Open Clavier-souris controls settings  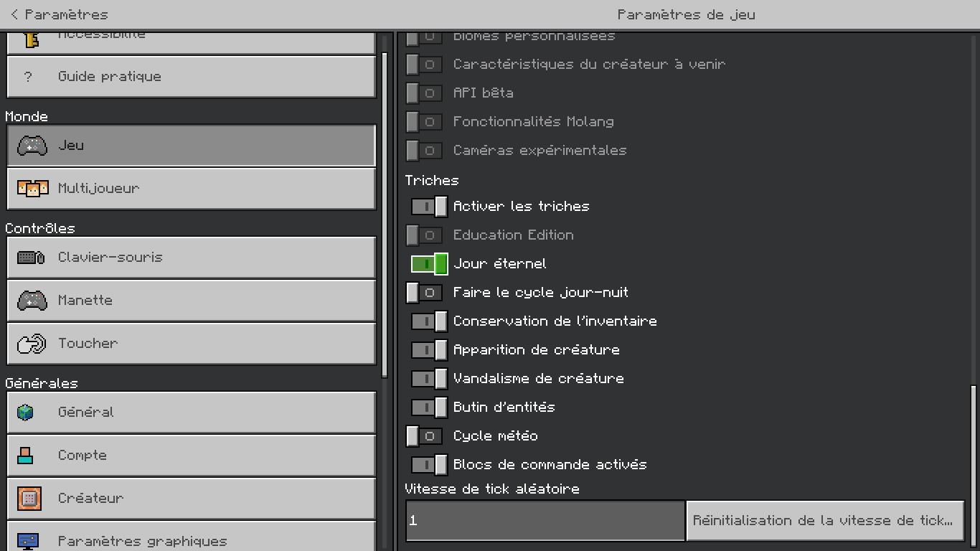click(191, 258)
